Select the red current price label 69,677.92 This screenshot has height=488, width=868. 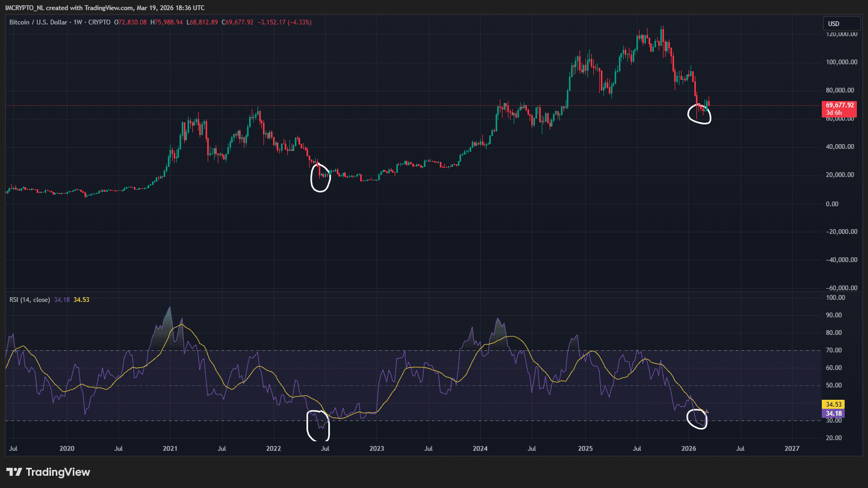pos(839,105)
